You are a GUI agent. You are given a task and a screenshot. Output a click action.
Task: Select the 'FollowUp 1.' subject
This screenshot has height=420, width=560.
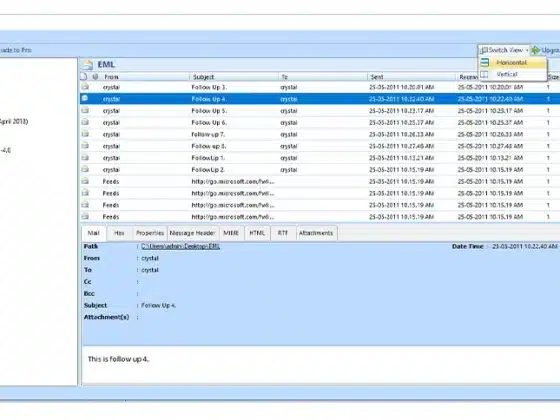(208, 158)
